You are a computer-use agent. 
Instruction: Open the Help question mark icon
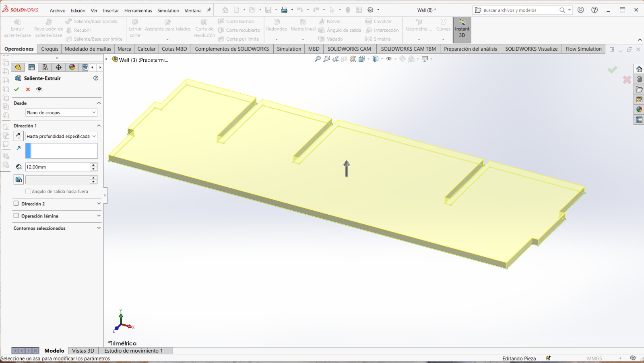tap(594, 10)
